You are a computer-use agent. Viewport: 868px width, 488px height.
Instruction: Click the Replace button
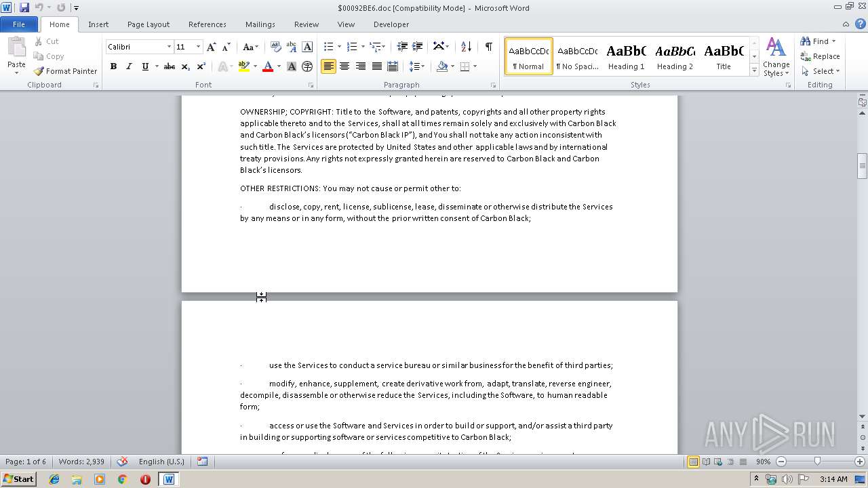(820, 56)
